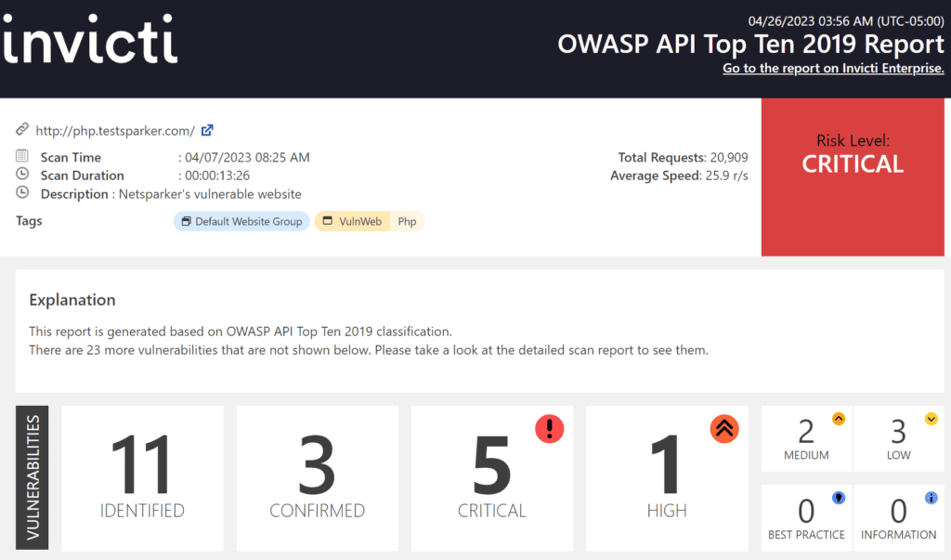
Task: Click the red critical exclamation icon
Action: 550,428
